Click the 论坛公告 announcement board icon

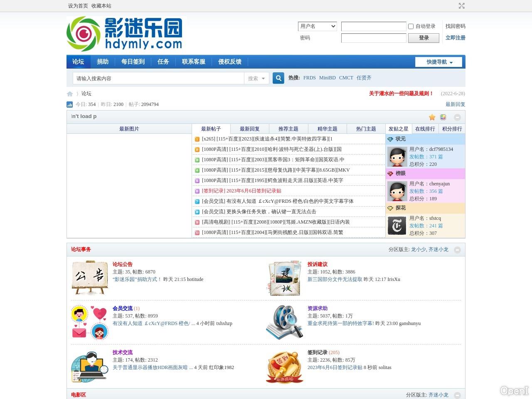pos(89,278)
